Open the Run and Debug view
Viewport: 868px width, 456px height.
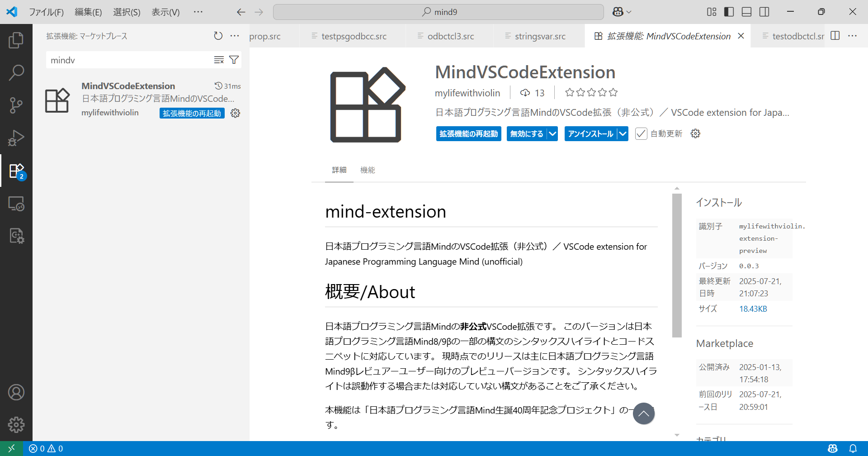click(16, 138)
